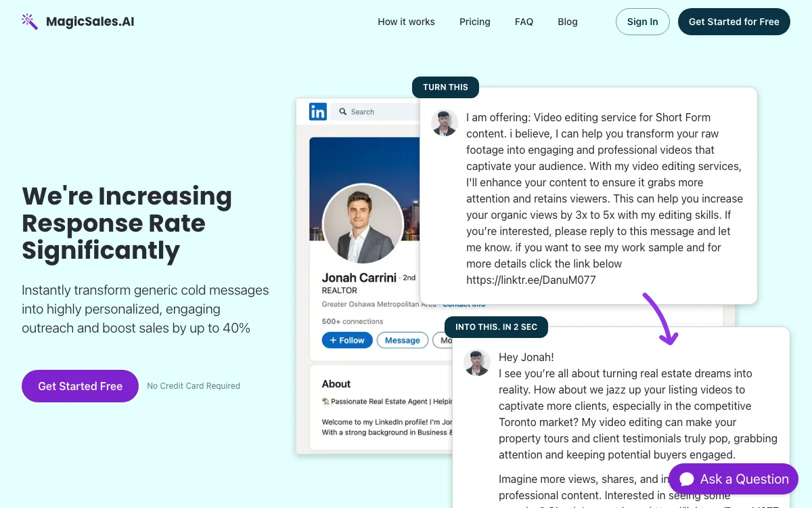The image size is (812, 508).
Task: Go to the FAQ section
Action: 524,22
